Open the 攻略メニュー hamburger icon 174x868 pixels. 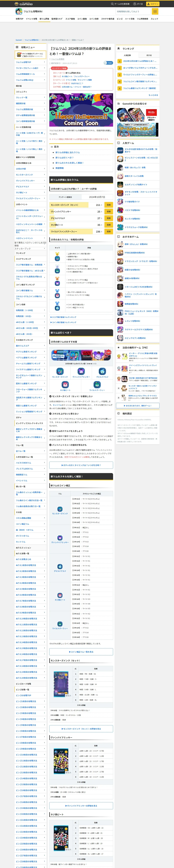[17, 47]
